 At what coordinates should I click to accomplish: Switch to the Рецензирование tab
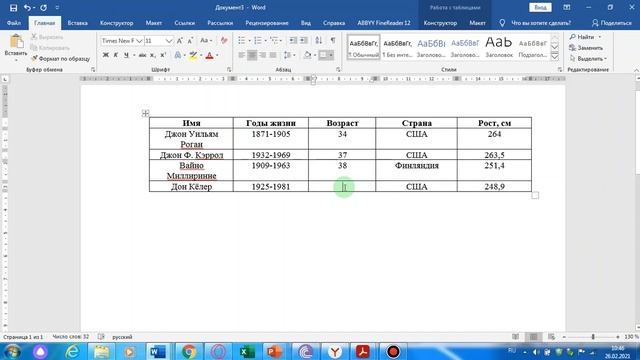point(267,23)
